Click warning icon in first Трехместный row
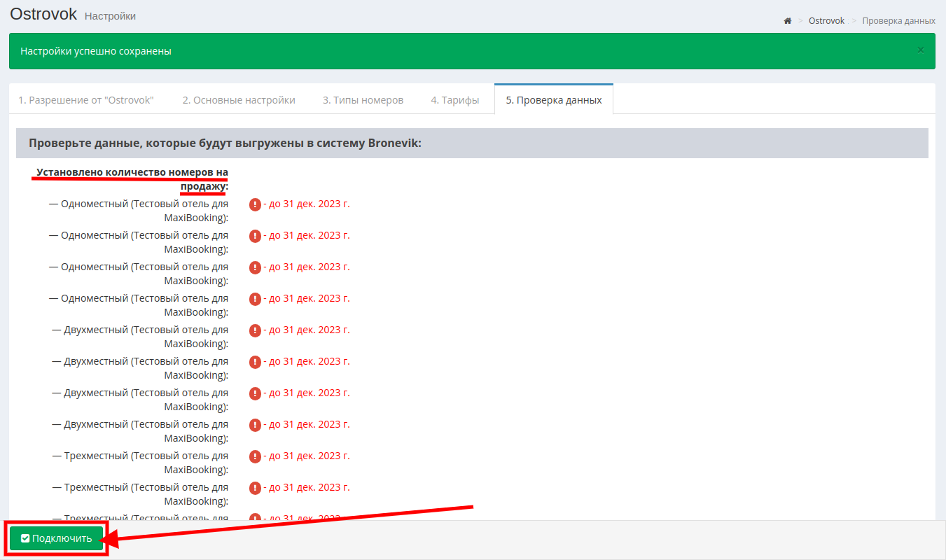Screen dimensions: 946x560 click(255, 456)
